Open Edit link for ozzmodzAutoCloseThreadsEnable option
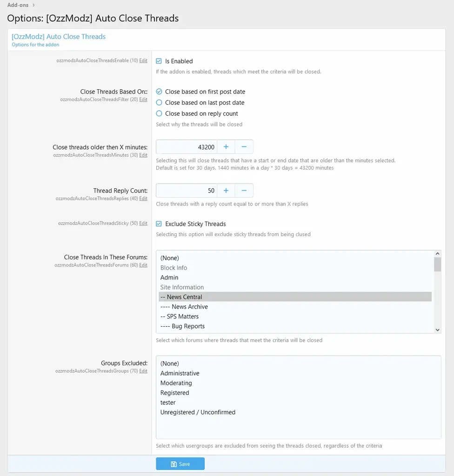Screen dimensions: 454x476 pyautogui.click(x=143, y=61)
